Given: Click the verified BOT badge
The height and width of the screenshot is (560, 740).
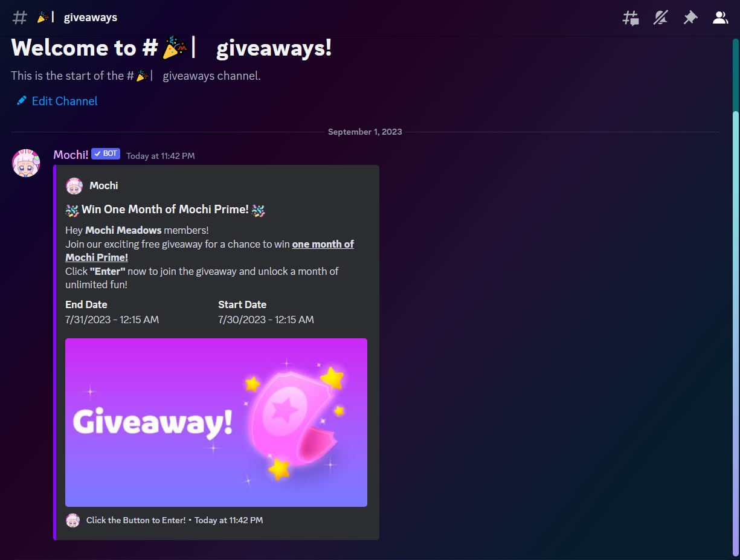Looking at the screenshot, I should coord(106,154).
